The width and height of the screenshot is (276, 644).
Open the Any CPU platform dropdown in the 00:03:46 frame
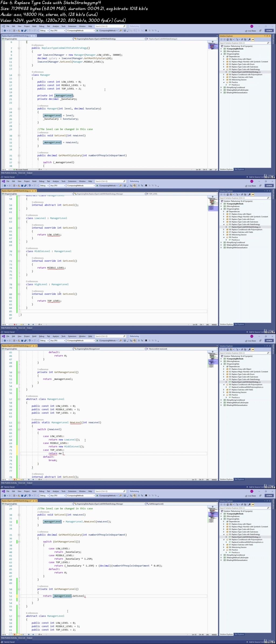pyautogui.click(x=58, y=185)
